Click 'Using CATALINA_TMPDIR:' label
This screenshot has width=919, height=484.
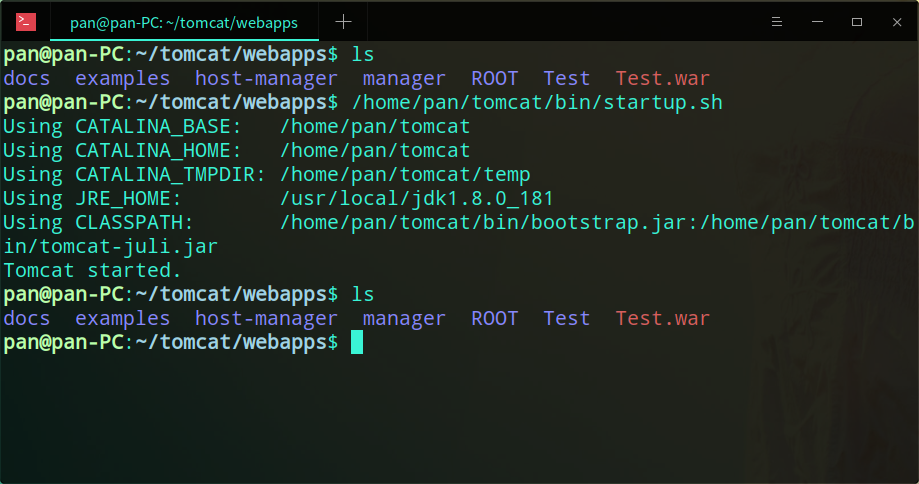134,175
